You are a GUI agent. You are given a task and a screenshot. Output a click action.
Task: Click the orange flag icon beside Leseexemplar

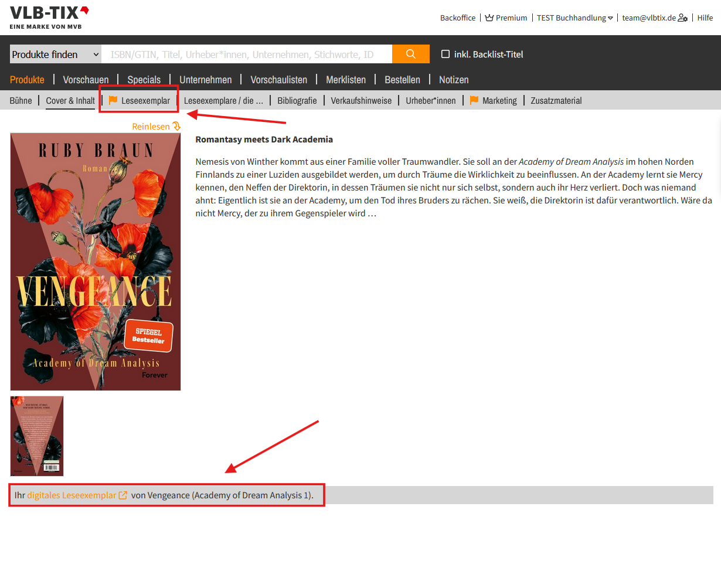113,100
